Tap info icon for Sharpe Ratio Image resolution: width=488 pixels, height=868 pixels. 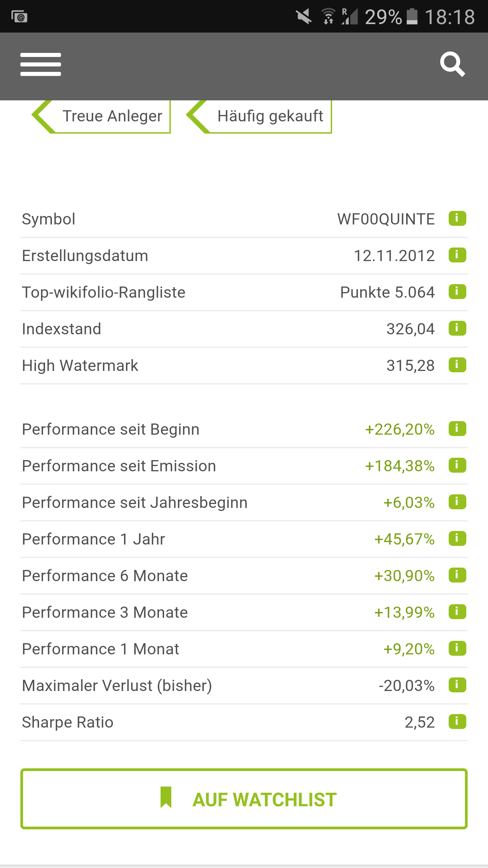click(457, 722)
